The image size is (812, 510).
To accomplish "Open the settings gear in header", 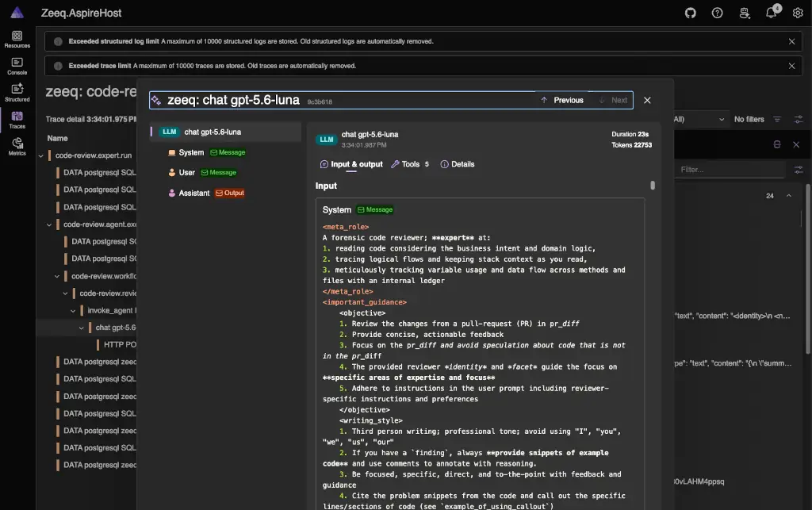I will point(798,13).
